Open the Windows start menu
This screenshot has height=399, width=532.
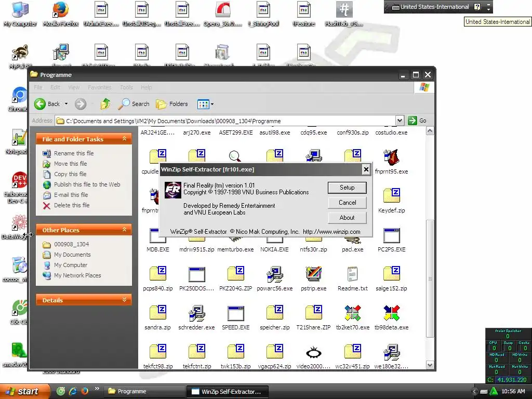click(24, 391)
